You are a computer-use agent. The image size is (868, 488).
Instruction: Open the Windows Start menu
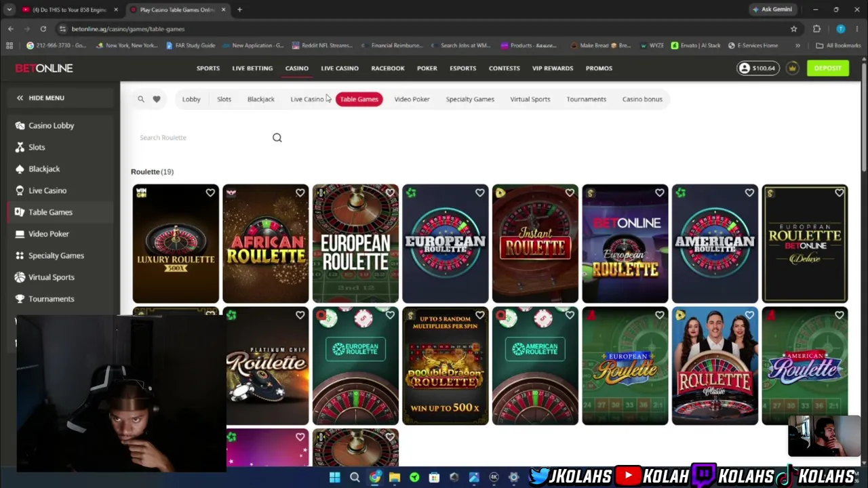334,477
